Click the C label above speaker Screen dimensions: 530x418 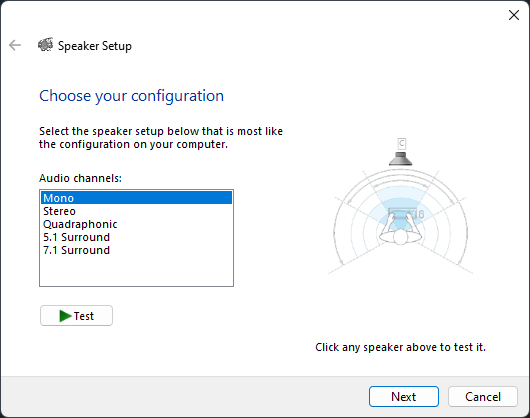tap(401, 144)
